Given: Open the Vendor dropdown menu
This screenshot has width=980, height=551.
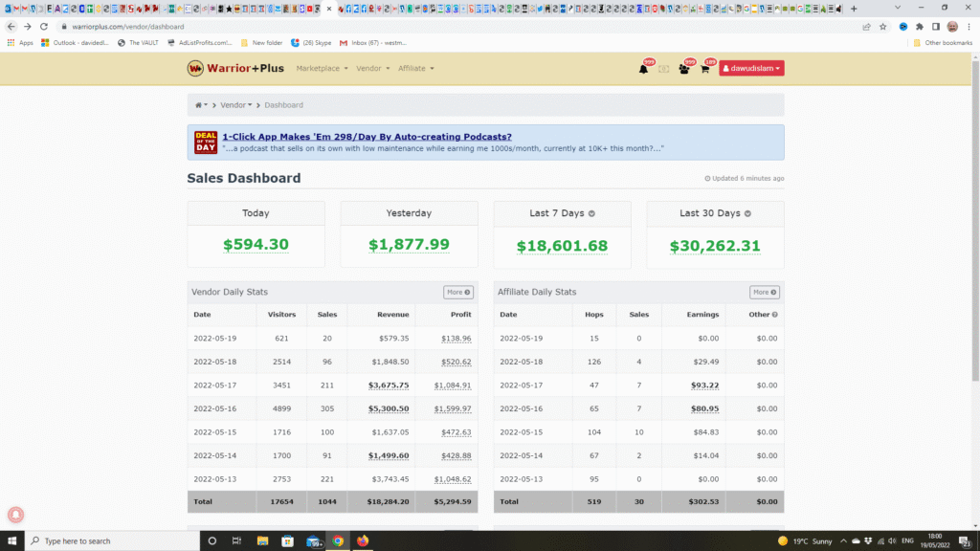Looking at the screenshot, I should (368, 68).
